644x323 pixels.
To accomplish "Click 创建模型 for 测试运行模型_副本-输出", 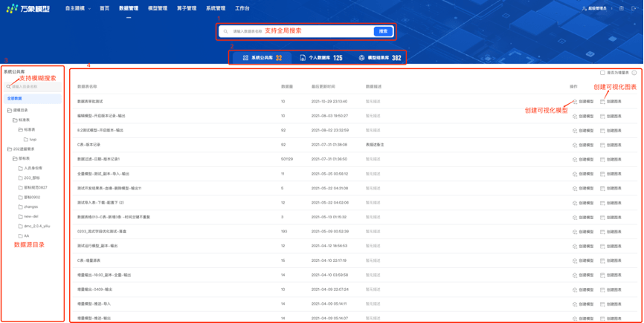I will (583, 246).
